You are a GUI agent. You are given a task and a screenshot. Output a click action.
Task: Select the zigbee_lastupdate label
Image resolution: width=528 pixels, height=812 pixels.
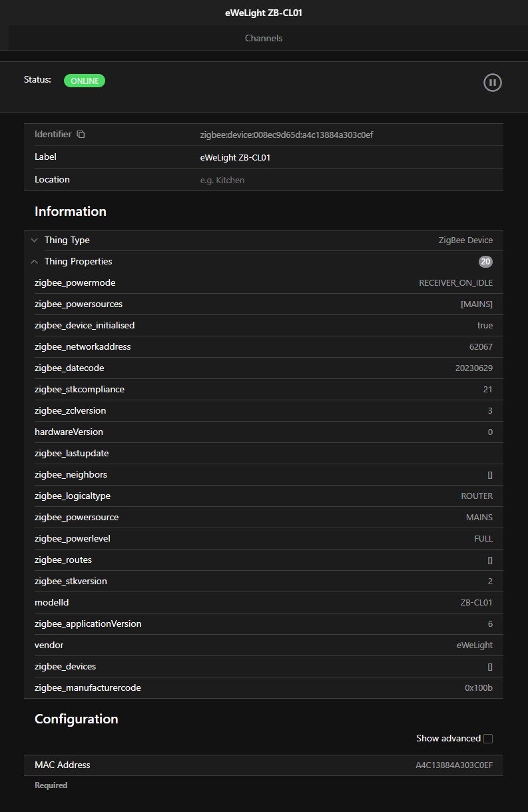pyautogui.click(x=71, y=454)
